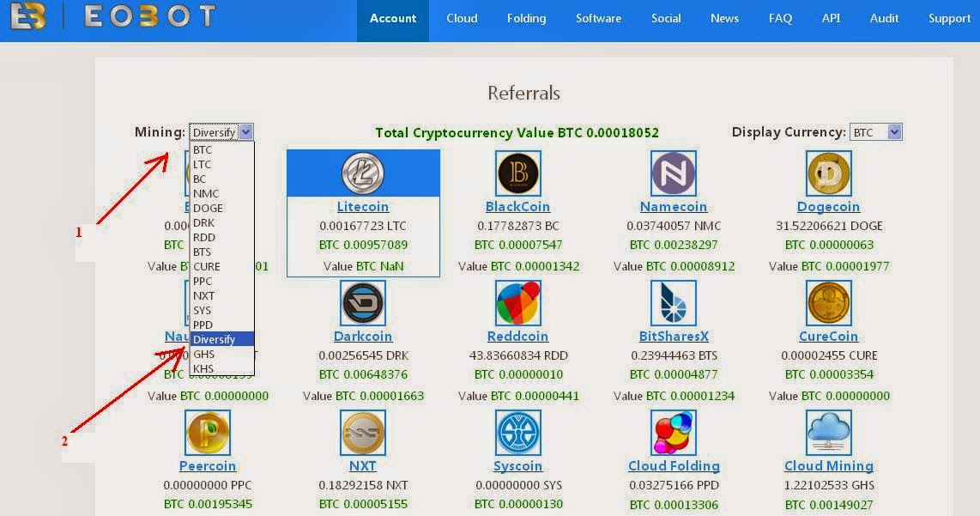This screenshot has width=980, height=516.
Task: Click the Cloud Folding icon
Action: click(673, 432)
